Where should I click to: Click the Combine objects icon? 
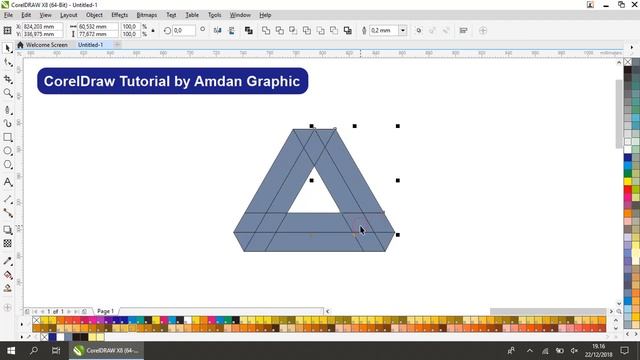pos(248,30)
